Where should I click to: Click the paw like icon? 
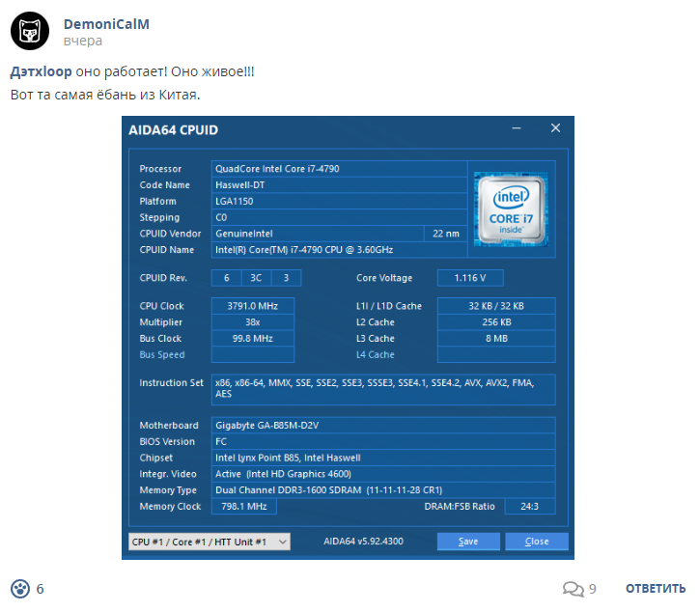[x=20, y=588]
